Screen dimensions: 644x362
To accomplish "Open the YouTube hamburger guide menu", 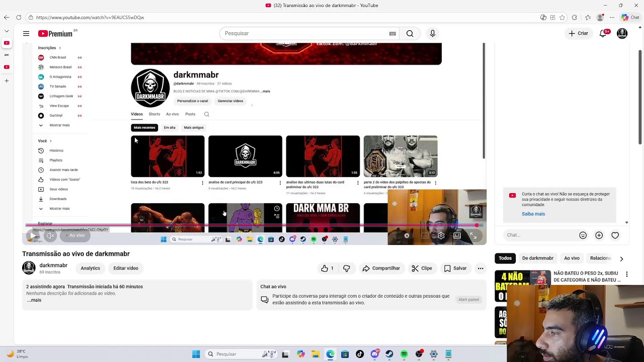I will (x=26, y=34).
